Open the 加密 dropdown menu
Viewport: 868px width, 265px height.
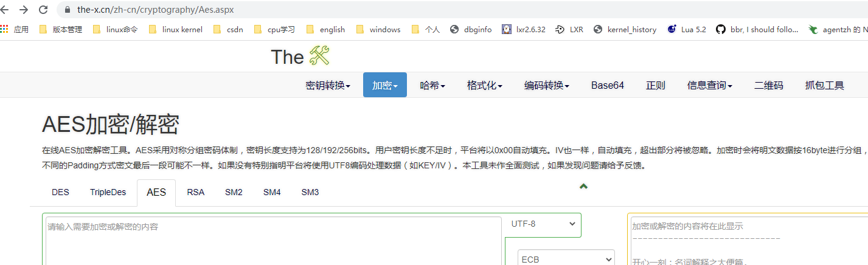[384, 85]
